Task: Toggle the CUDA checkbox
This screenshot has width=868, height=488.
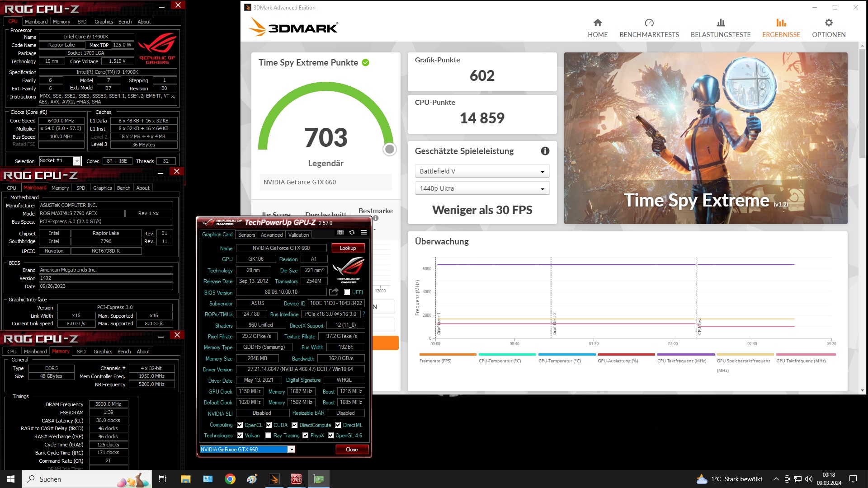Action: [269, 425]
